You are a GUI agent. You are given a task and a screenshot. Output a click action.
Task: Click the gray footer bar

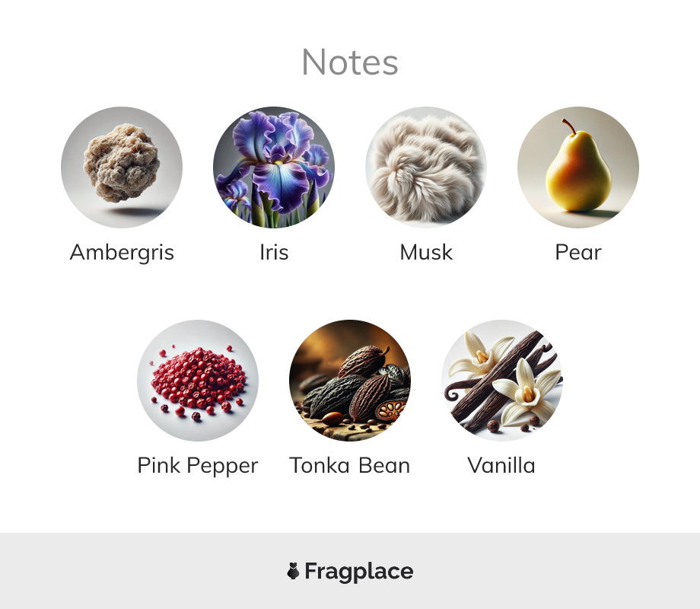[x=350, y=571]
